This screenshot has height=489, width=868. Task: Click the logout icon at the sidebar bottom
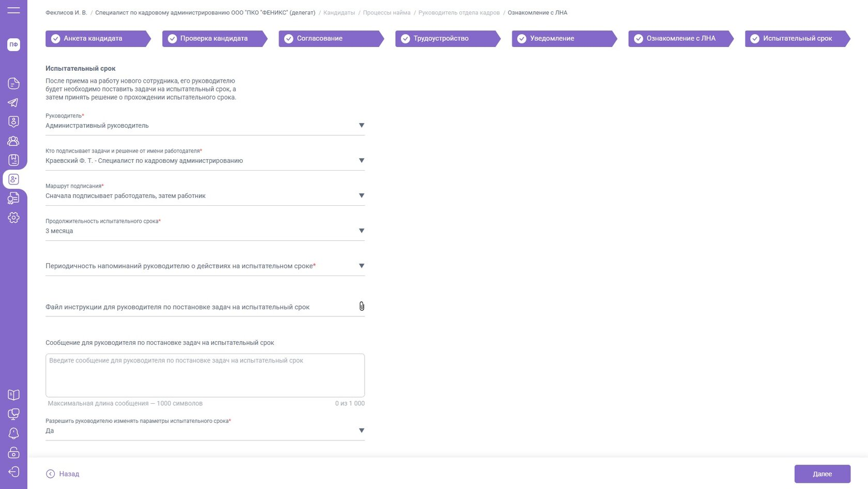coord(13,471)
